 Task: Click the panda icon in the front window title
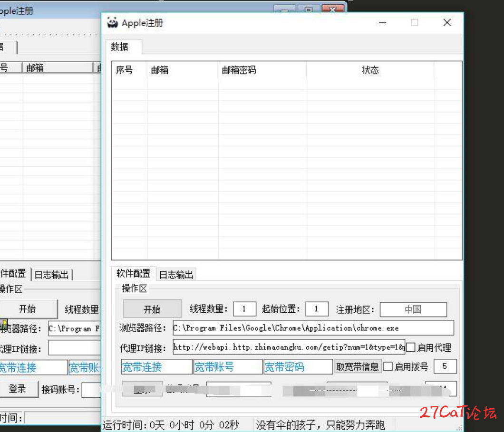(x=112, y=23)
